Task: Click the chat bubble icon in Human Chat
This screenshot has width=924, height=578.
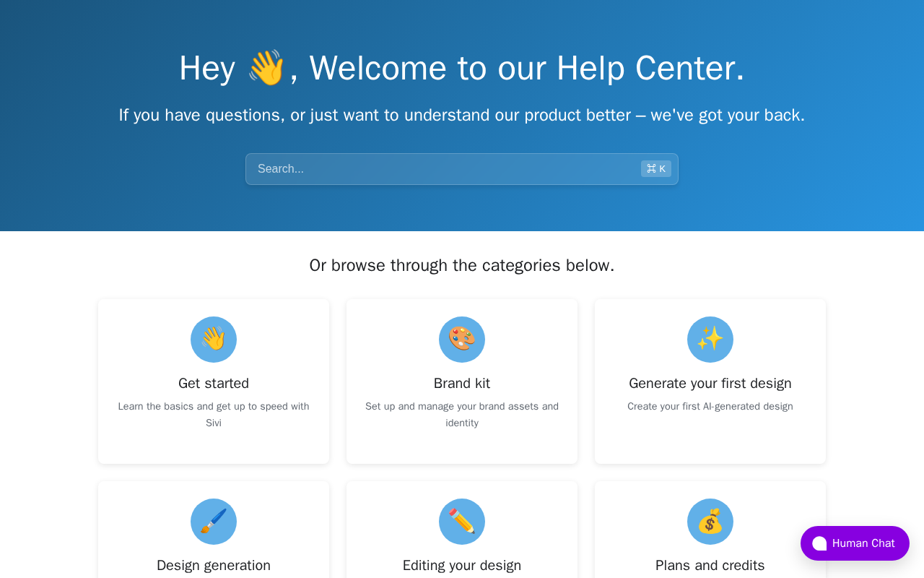Action: [819, 543]
